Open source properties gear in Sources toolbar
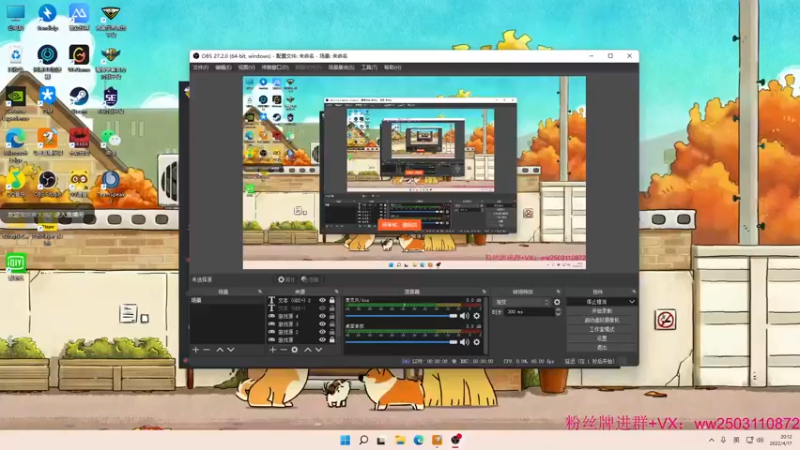Screen dimensions: 800x450 [x=294, y=349]
